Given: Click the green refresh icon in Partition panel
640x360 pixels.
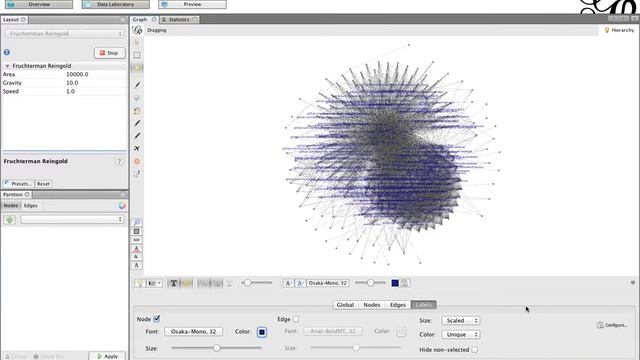Looking at the screenshot, I should click(9, 220).
